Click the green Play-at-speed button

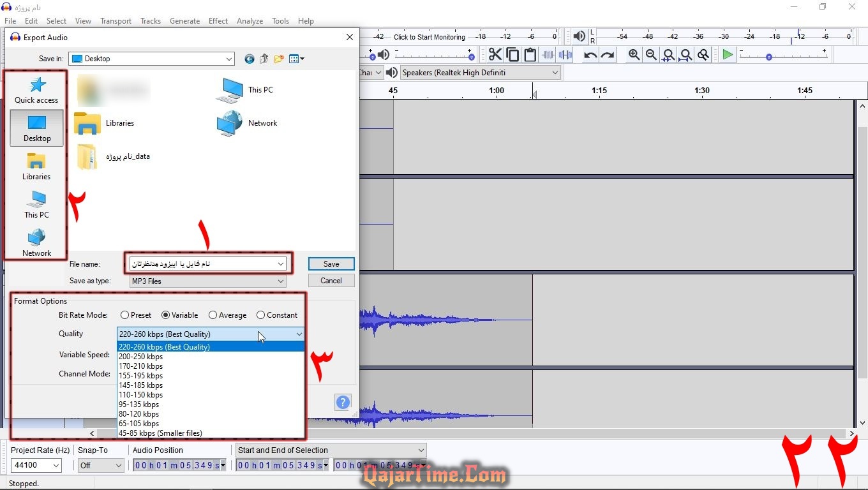coord(728,55)
